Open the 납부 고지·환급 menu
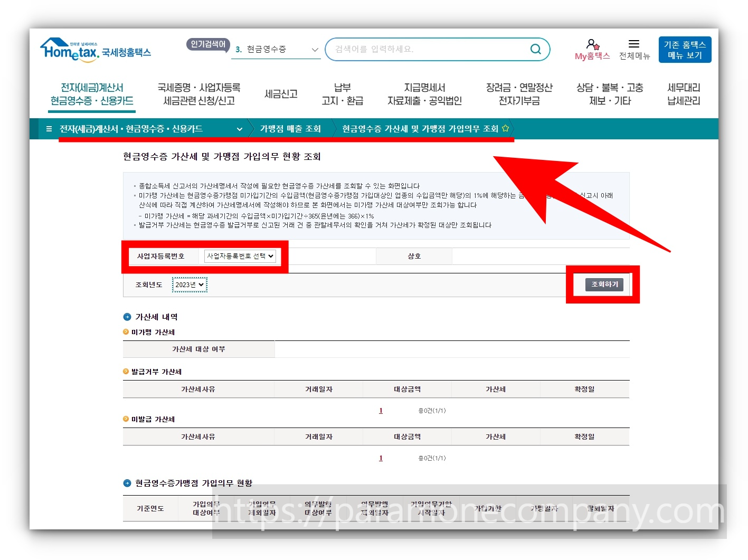 click(343, 94)
